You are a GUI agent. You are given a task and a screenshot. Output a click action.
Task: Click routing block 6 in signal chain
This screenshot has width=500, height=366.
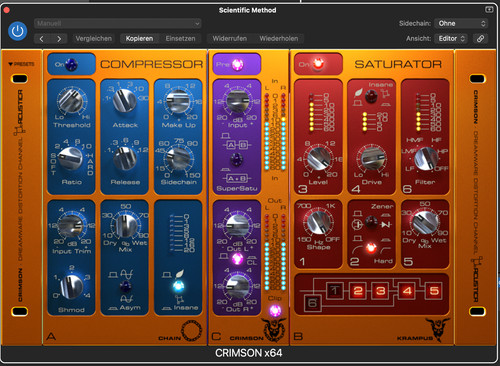point(312,303)
